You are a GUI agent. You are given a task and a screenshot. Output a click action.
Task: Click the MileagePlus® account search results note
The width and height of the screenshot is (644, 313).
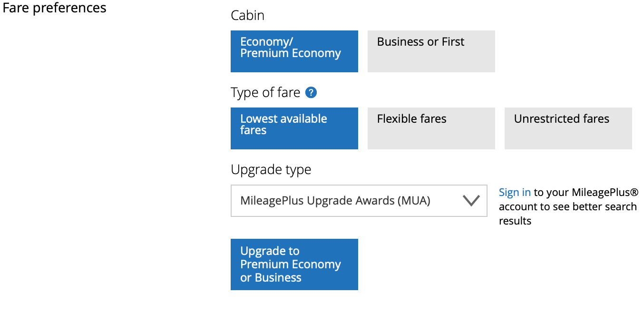[568, 206]
